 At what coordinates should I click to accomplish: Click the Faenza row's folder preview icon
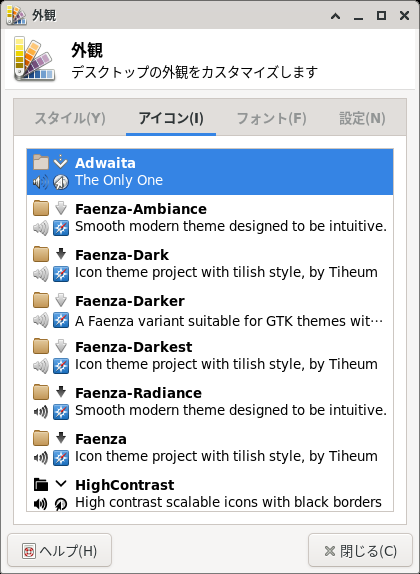point(41,438)
